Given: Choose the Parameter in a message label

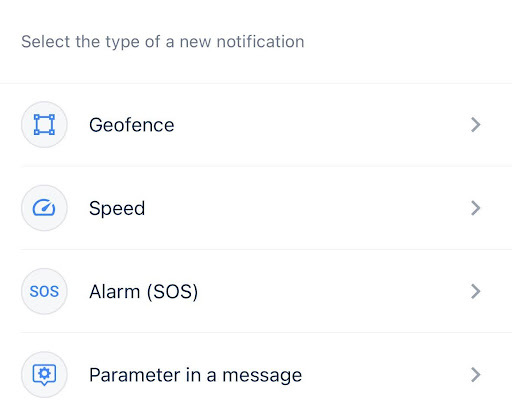Looking at the screenshot, I should click(x=196, y=375).
